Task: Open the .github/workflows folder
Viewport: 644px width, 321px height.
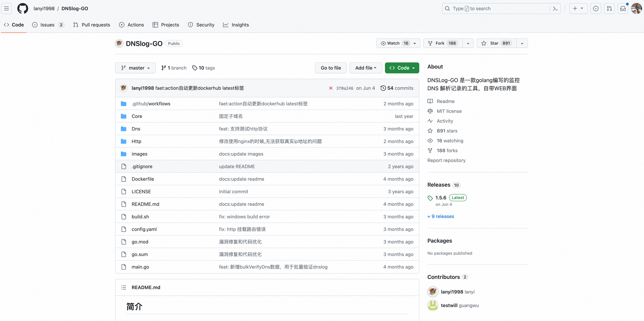Action: pos(151,104)
